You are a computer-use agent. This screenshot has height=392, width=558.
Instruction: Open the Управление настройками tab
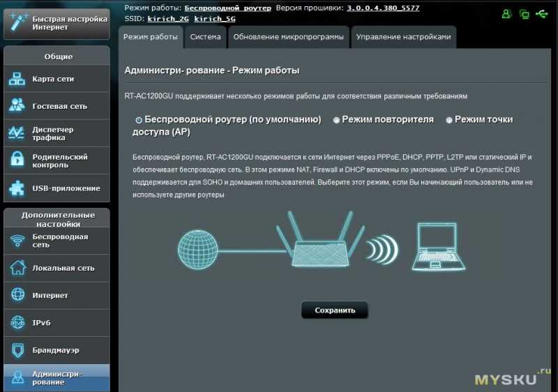click(x=404, y=37)
